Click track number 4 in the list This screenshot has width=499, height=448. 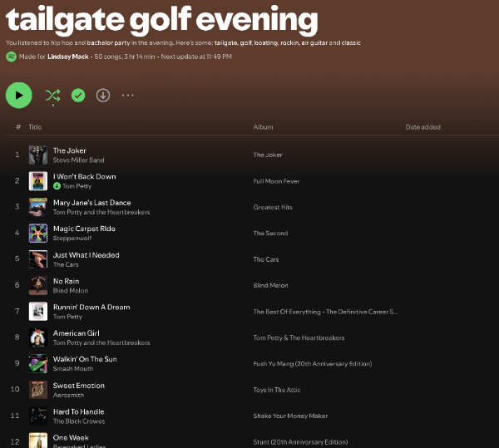coord(17,233)
